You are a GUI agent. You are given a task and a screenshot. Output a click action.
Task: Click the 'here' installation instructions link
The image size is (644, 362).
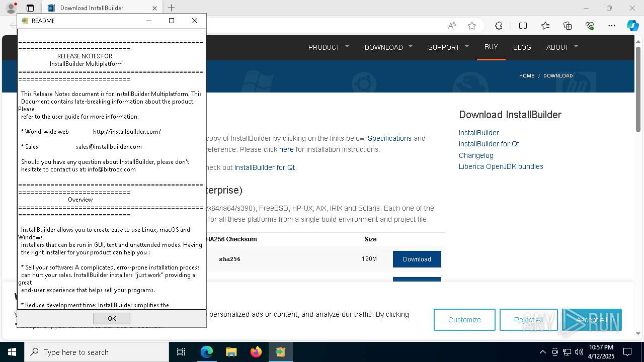[x=286, y=149]
